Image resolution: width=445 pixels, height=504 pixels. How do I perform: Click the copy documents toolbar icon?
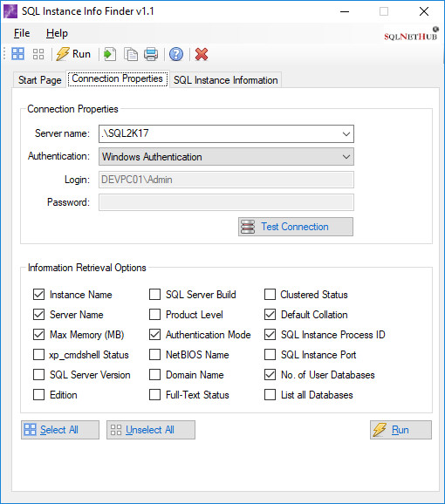(x=131, y=54)
